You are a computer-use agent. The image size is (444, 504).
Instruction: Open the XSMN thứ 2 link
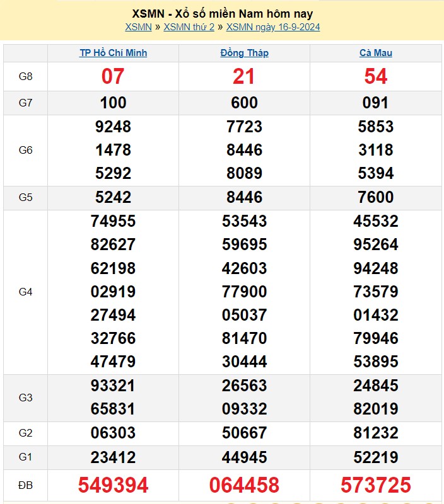(189, 27)
